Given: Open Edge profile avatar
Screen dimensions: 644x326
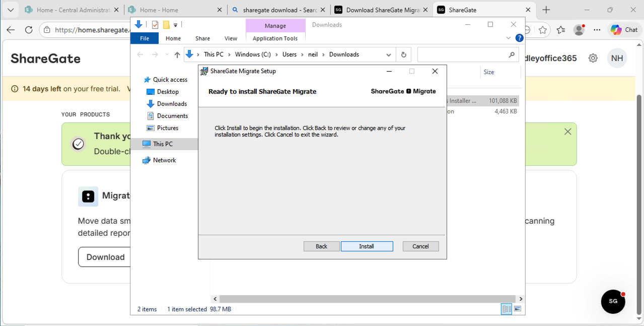Looking at the screenshot, I should tap(579, 30).
